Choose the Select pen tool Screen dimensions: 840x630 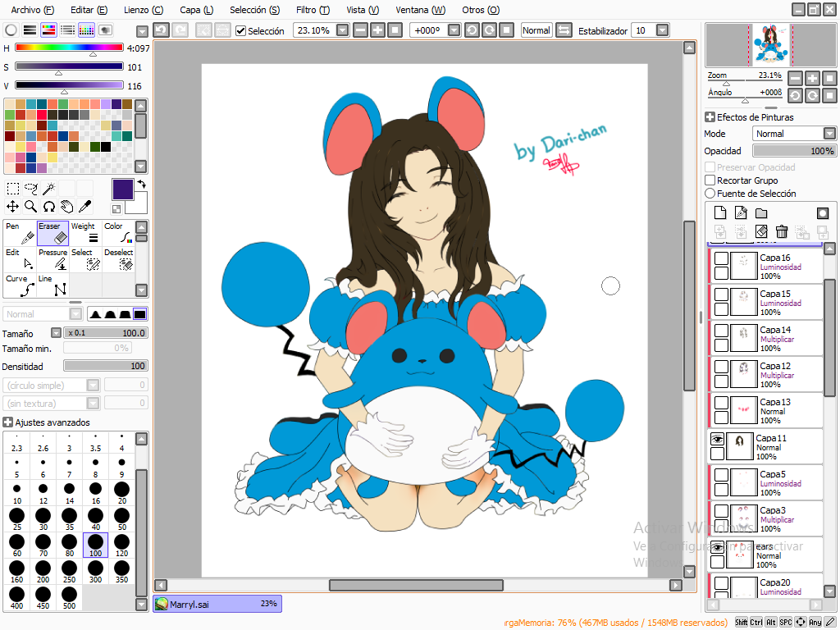85,259
